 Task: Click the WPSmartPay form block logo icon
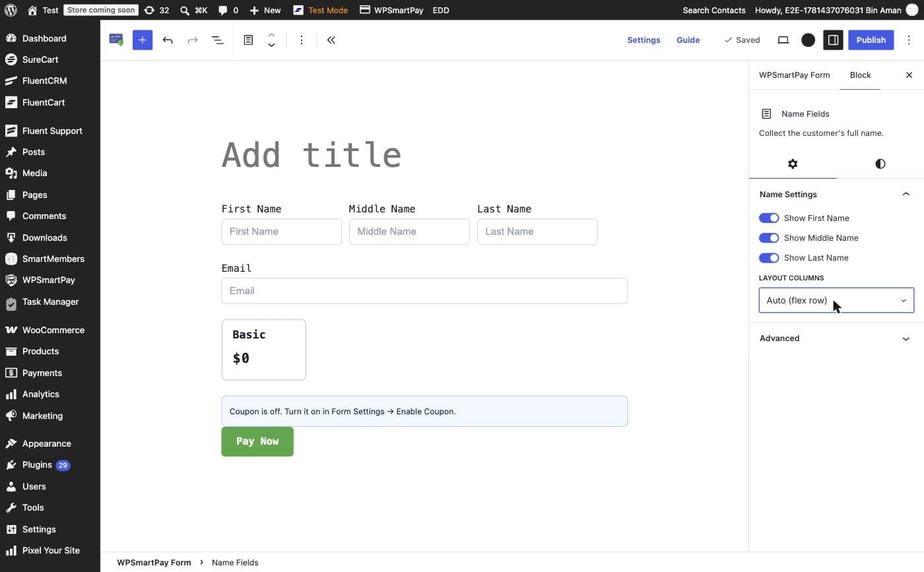point(116,40)
